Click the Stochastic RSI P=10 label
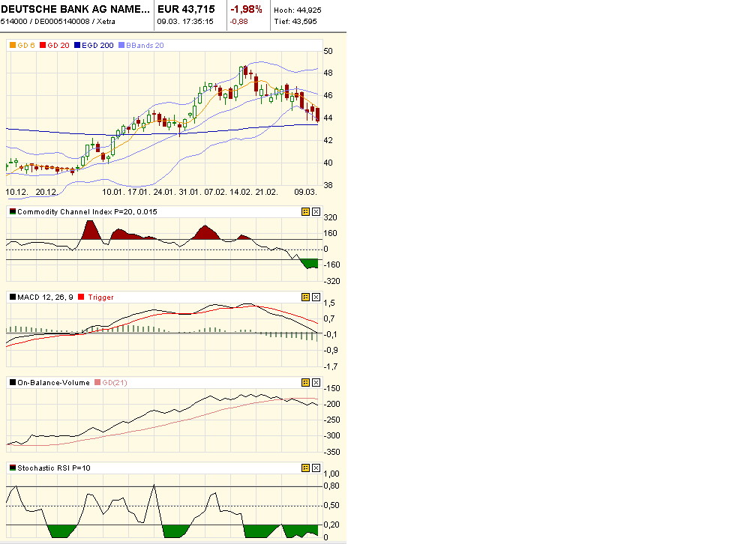 pyautogui.click(x=54, y=468)
